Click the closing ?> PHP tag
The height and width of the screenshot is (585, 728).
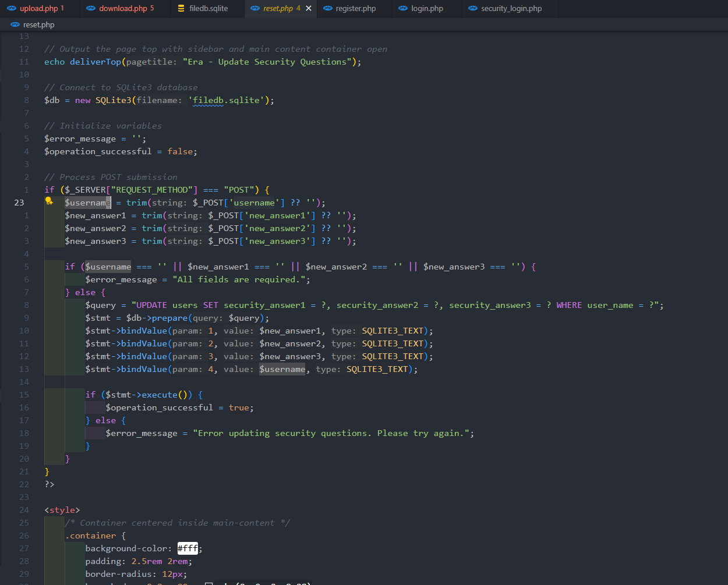point(50,484)
